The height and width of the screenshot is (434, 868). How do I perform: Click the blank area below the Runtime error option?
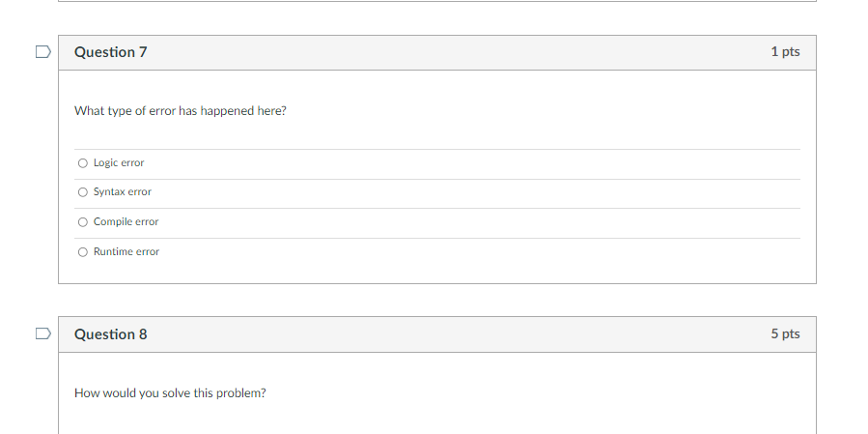pyautogui.click(x=436, y=274)
